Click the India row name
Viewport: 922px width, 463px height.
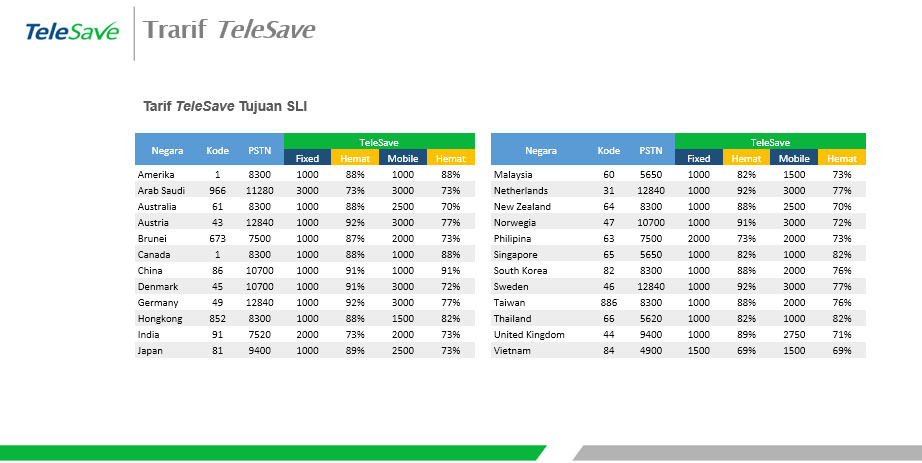tap(148, 335)
